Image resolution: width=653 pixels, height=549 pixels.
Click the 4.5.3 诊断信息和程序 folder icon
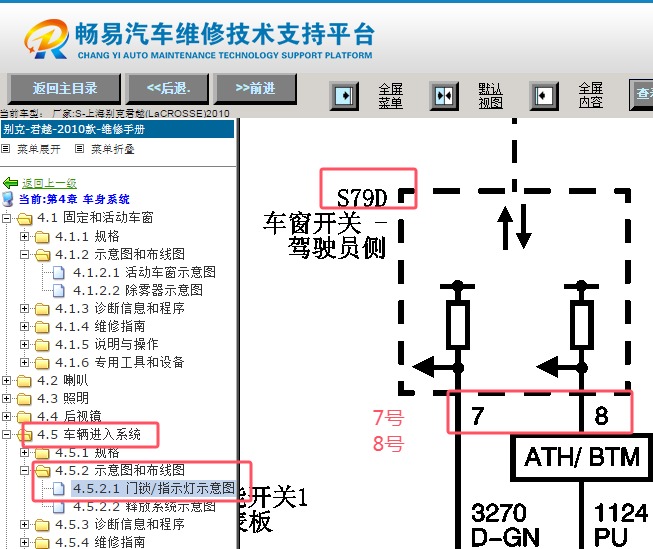pyautogui.click(x=42, y=525)
